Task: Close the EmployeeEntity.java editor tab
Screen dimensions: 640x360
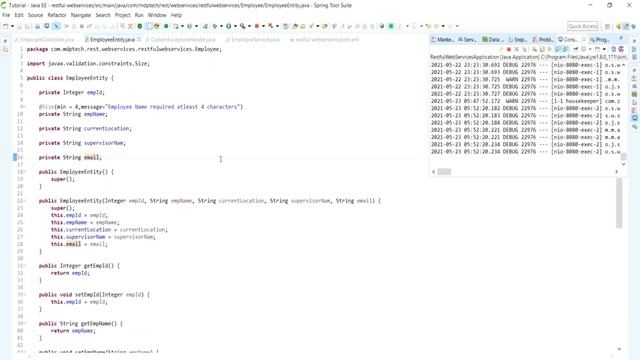Action: coord(139,40)
